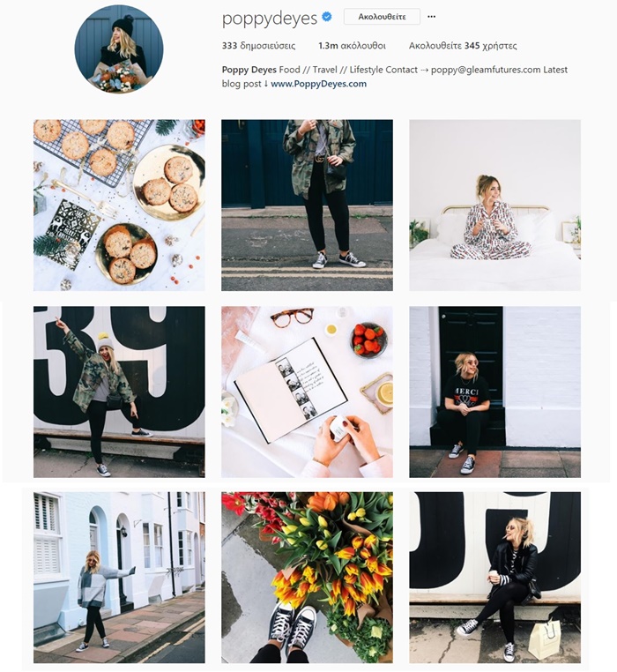The image size is (617, 672).
Task: Open the Christmas cookies flat lay post
Action: 119,205
